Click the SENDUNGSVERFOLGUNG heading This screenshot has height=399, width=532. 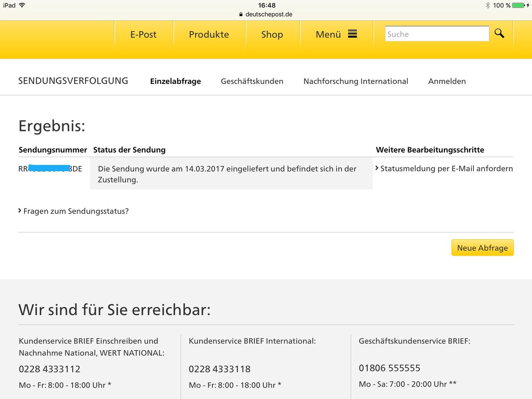(73, 81)
